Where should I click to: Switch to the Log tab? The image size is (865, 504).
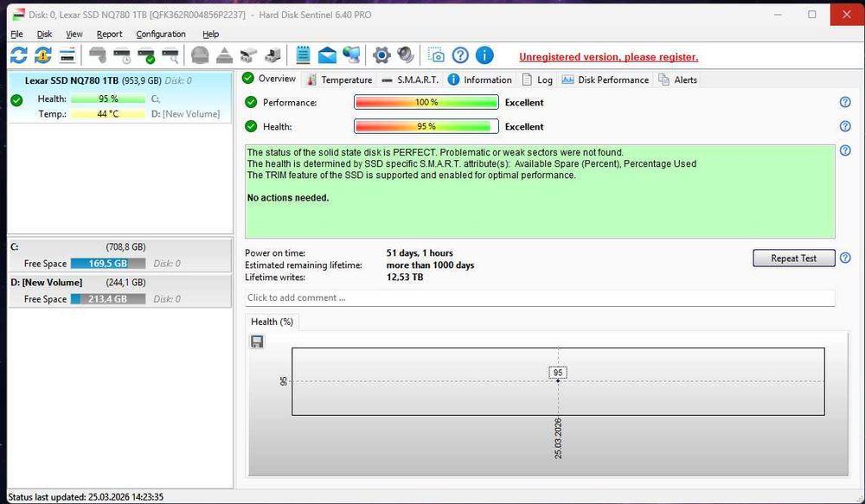click(x=537, y=80)
